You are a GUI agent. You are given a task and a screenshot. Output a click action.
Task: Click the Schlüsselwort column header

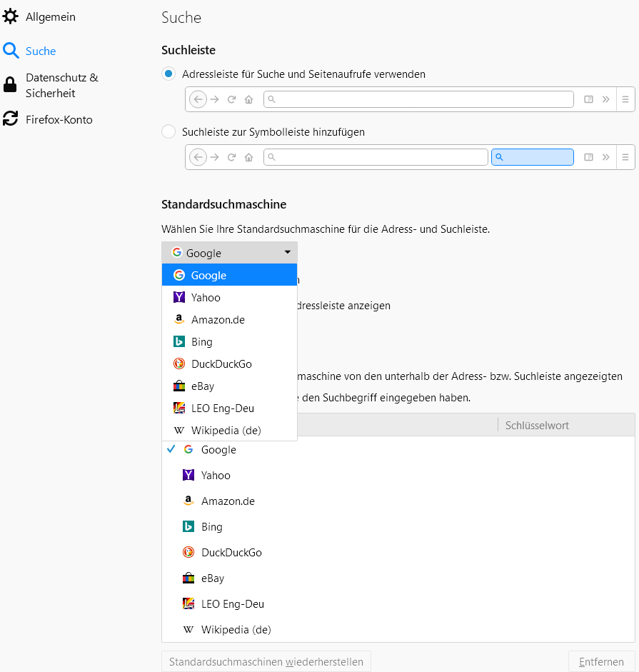pyautogui.click(x=565, y=425)
